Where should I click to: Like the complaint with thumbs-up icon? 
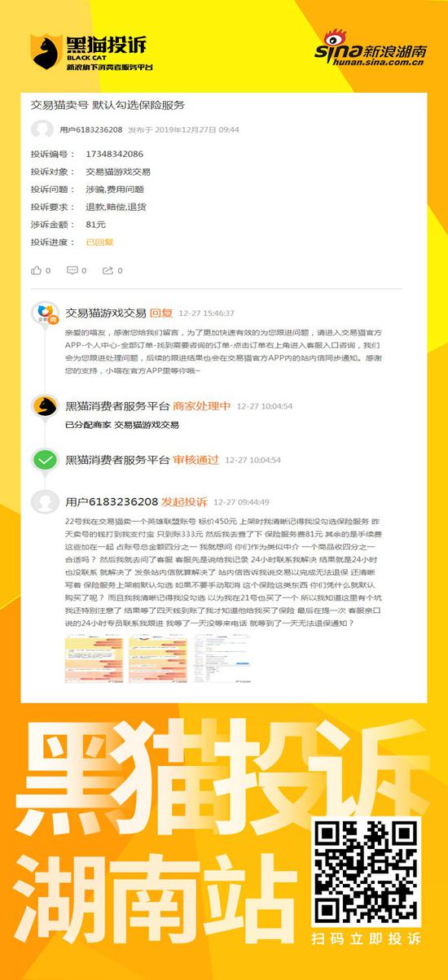[x=36, y=270]
